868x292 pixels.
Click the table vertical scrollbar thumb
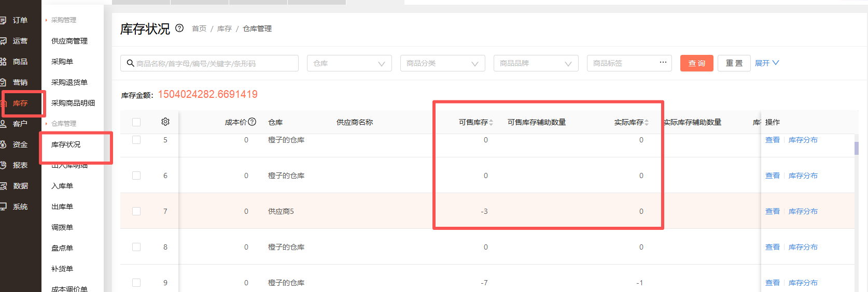click(x=857, y=148)
